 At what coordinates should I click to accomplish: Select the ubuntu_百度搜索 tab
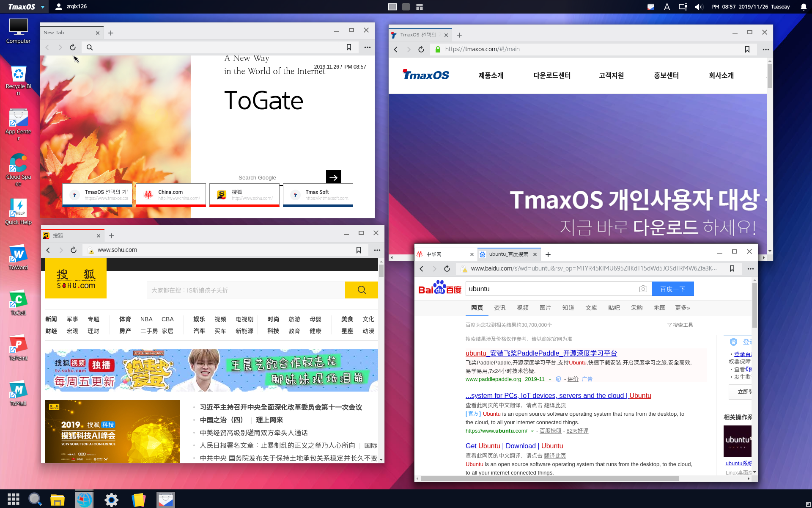coord(509,254)
